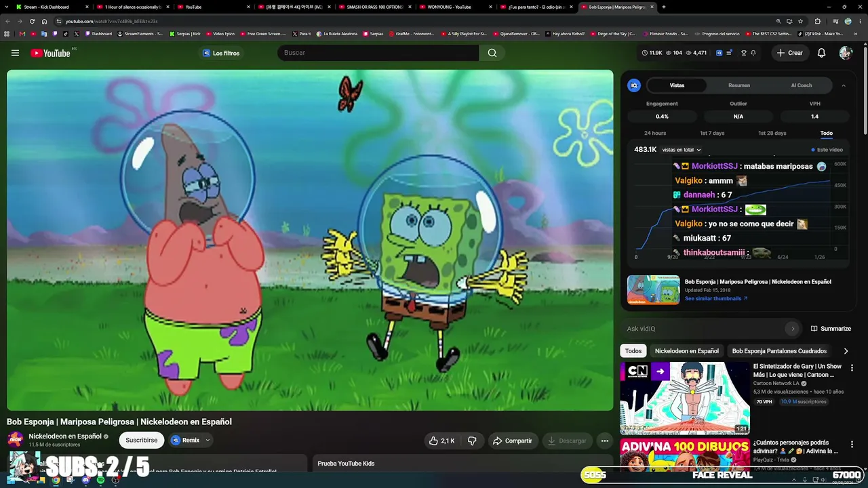Click the Nickelodeon channel avatar

tap(16, 440)
